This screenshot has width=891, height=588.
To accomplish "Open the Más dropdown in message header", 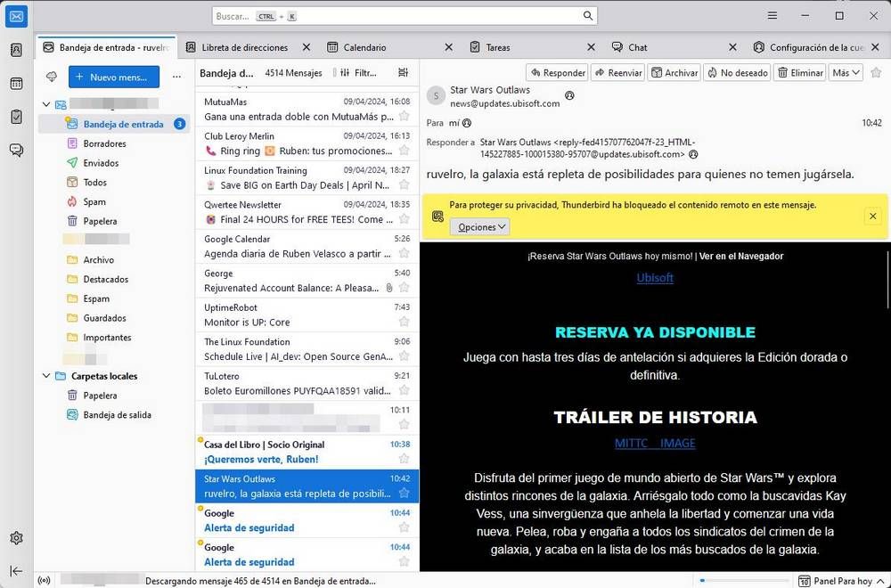I will (x=845, y=72).
